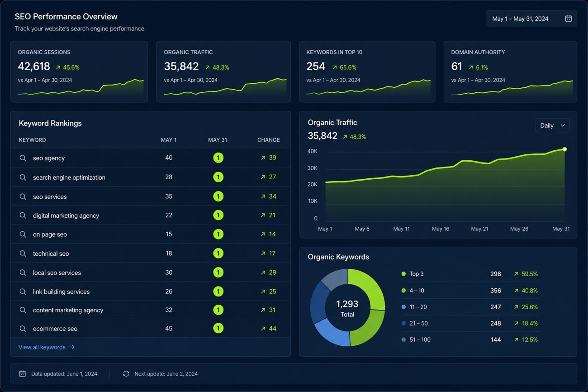Click the May 16 x-axis label
The height and width of the screenshot is (392, 588).
pos(441,229)
